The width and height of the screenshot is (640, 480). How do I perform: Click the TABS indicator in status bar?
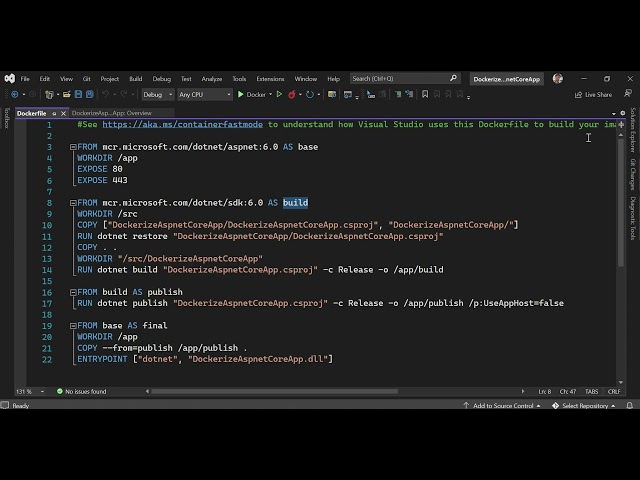[x=591, y=391]
